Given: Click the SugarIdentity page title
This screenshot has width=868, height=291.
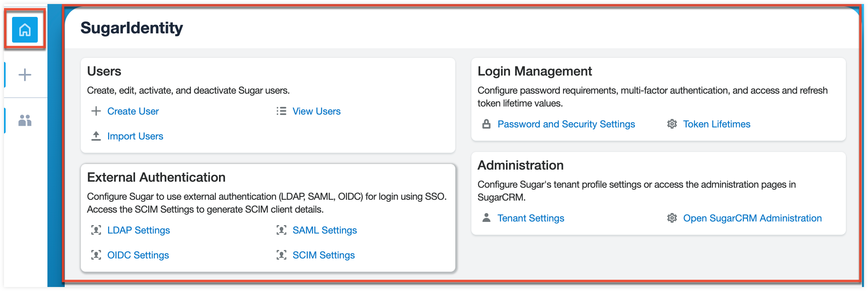Looking at the screenshot, I should (132, 28).
